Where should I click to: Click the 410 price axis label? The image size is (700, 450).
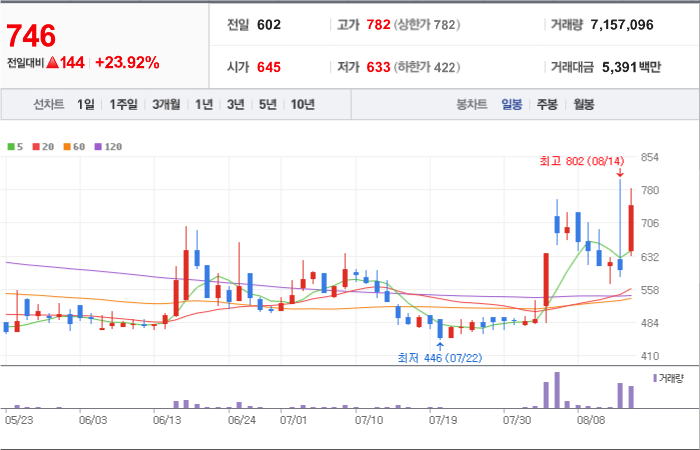[x=650, y=356]
